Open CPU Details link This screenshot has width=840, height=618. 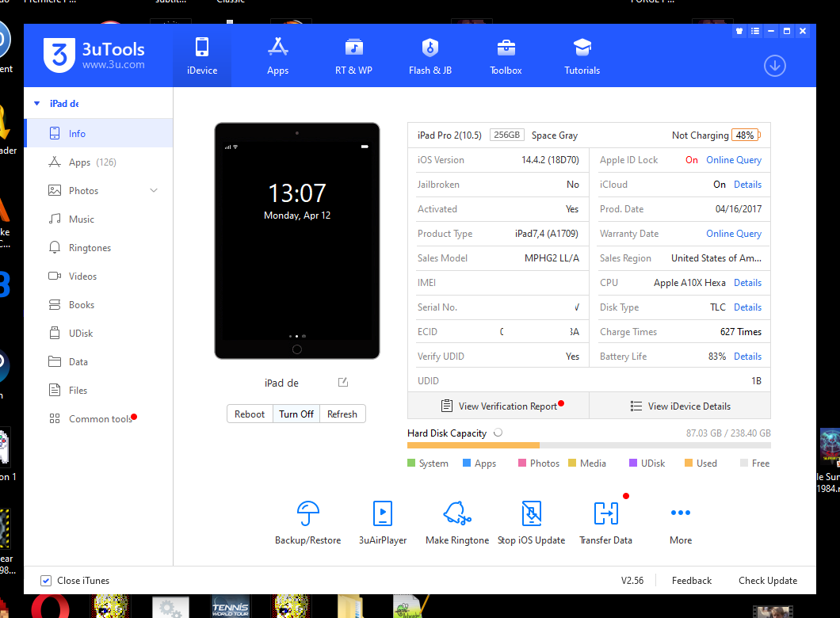(747, 283)
